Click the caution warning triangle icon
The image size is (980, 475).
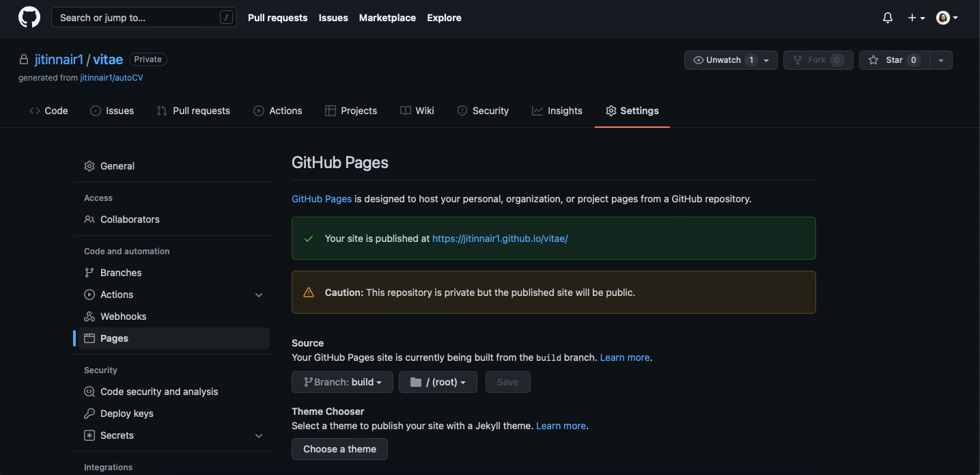coord(309,293)
